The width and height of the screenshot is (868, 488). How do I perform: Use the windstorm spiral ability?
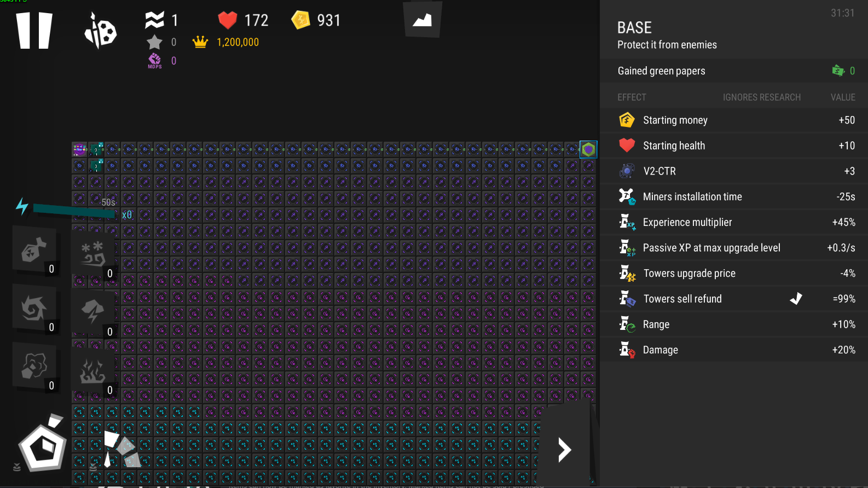pos(34,309)
